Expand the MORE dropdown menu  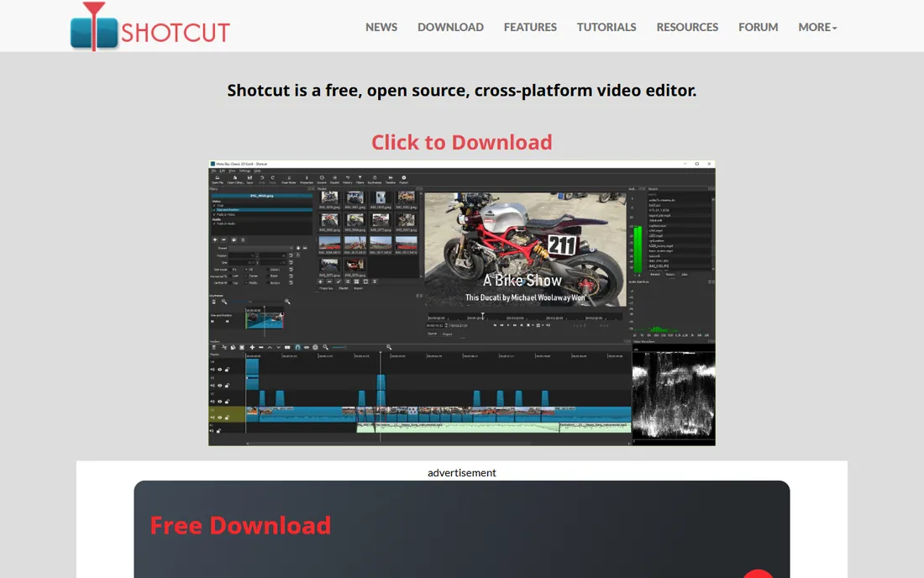817,27
